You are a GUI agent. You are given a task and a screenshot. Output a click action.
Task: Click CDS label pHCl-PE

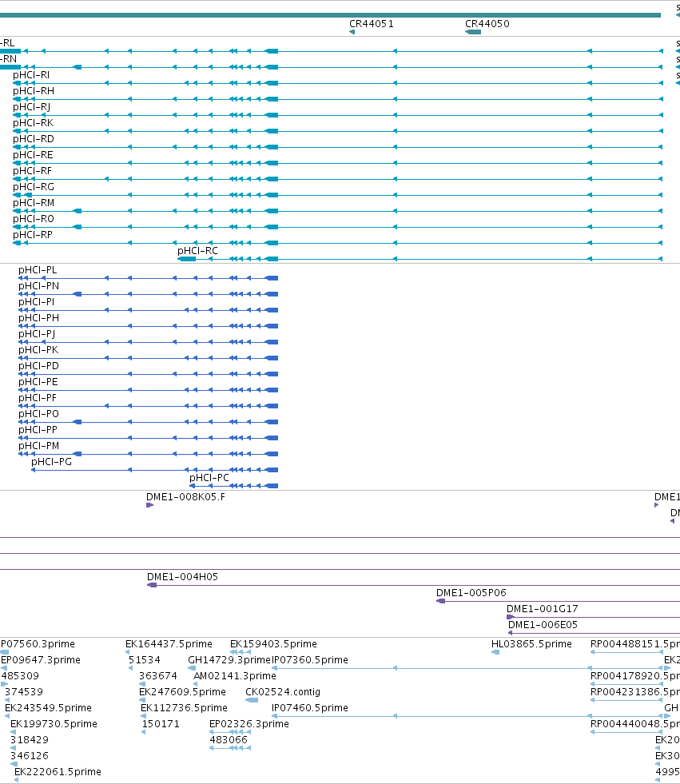pyautogui.click(x=38, y=382)
